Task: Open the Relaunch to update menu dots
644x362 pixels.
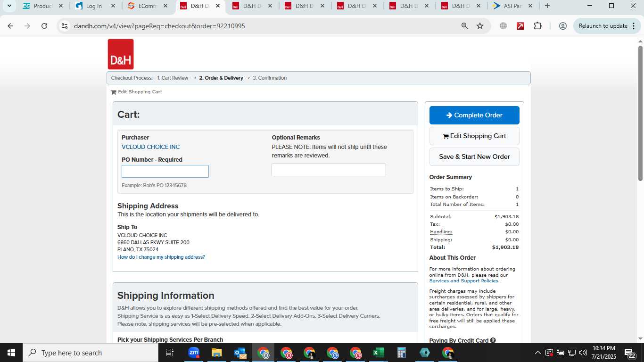Action: pyautogui.click(x=633, y=26)
